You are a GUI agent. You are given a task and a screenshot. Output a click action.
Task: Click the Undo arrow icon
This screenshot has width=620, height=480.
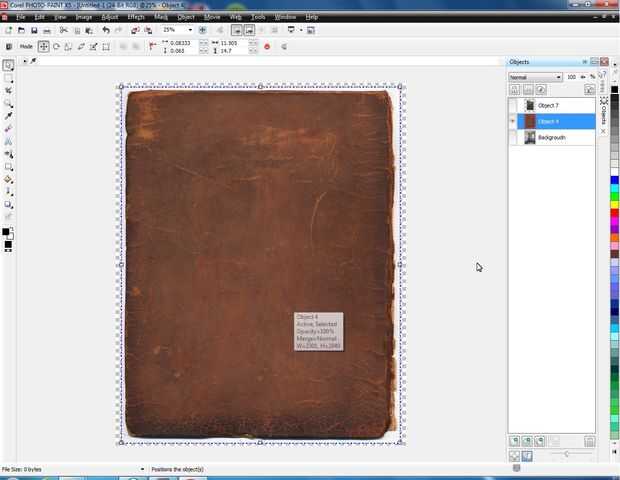[106, 30]
